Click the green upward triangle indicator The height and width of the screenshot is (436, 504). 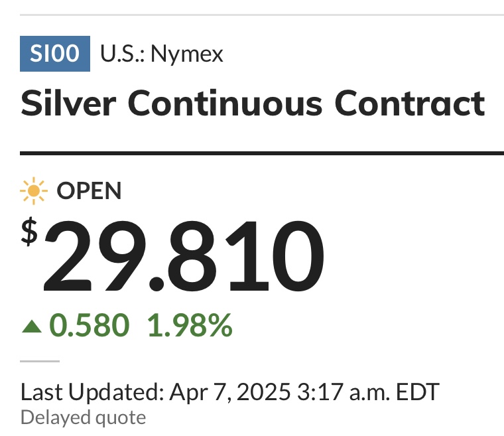click(x=32, y=326)
